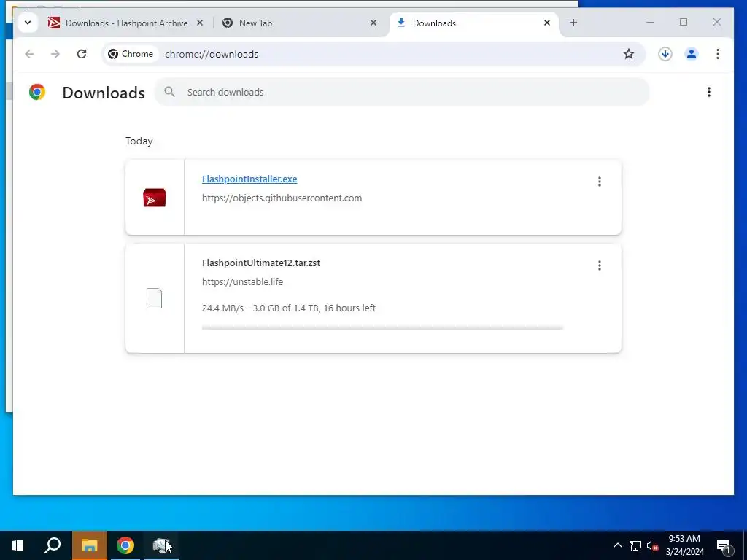Click the 24.4 MB/s download status text
The height and width of the screenshot is (560, 747).
(289, 308)
